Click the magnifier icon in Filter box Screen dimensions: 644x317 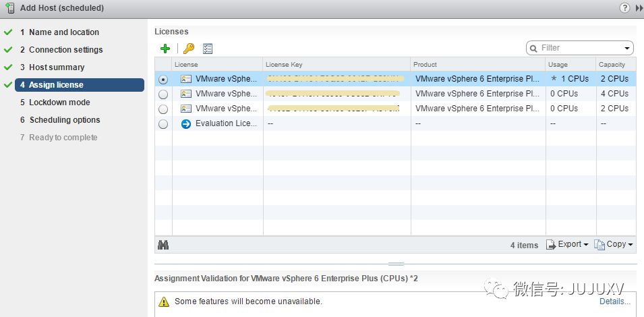(533, 49)
